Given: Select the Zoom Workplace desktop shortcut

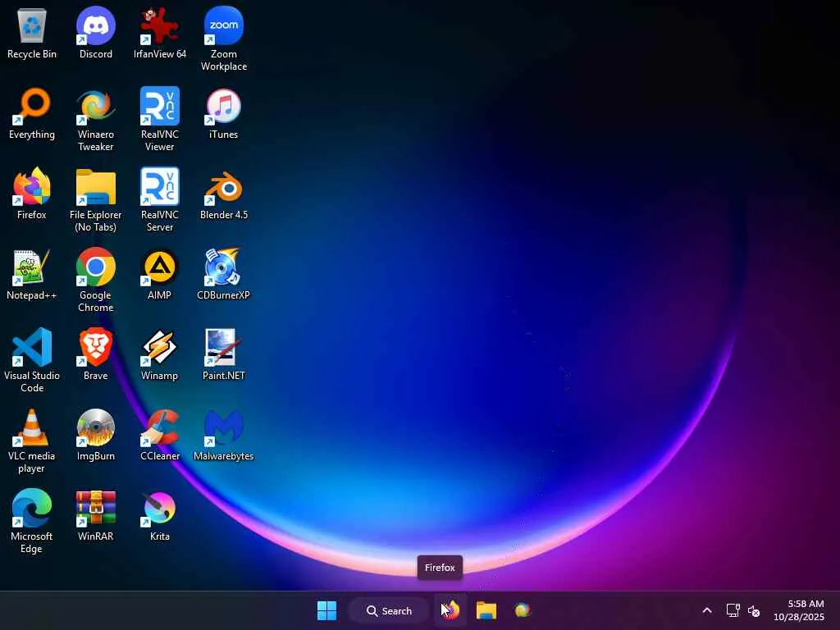Looking at the screenshot, I should pyautogui.click(x=224, y=39).
